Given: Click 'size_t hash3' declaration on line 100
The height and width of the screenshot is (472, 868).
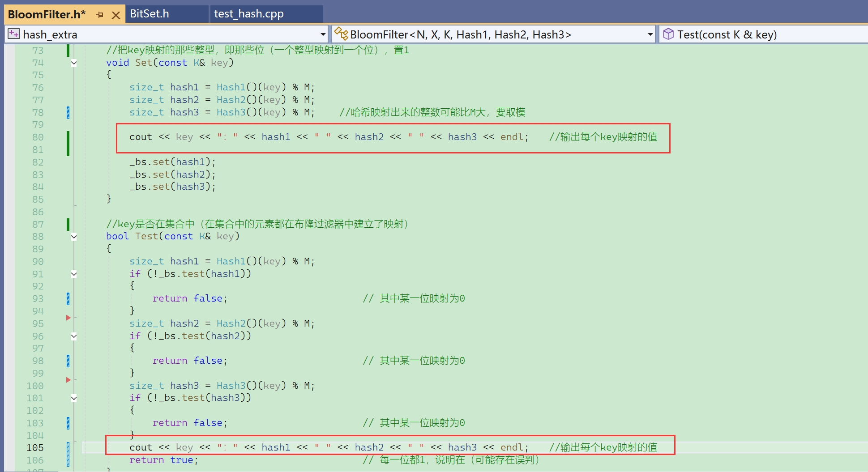Looking at the screenshot, I should 164,386.
